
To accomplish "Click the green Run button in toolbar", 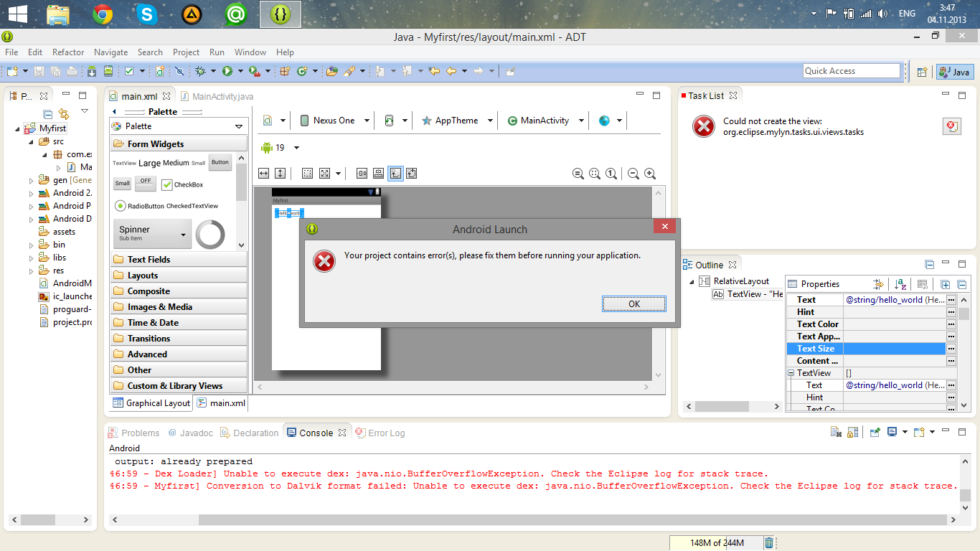I will (227, 71).
